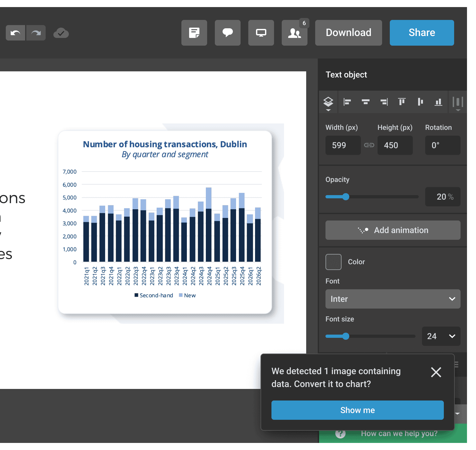This screenshot has width=476, height=450.
Task: Align object to the bottom
Action: coord(438,102)
